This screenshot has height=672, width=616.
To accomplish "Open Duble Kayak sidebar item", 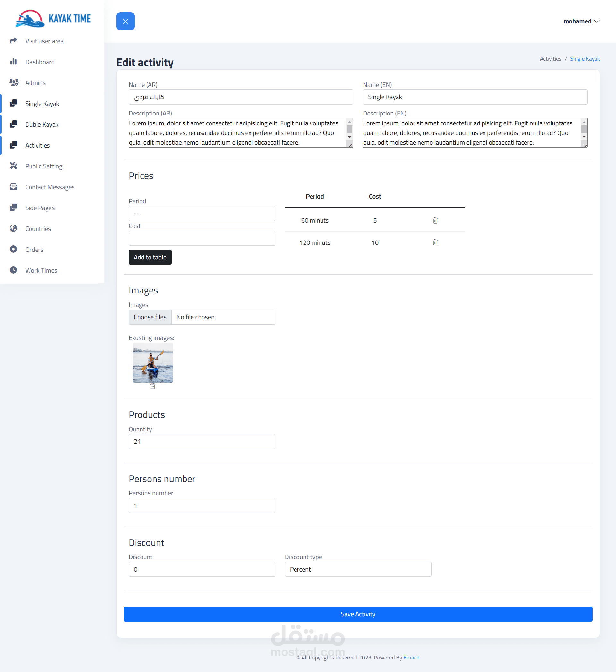I will pyautogui.click(x=42, y=124).
